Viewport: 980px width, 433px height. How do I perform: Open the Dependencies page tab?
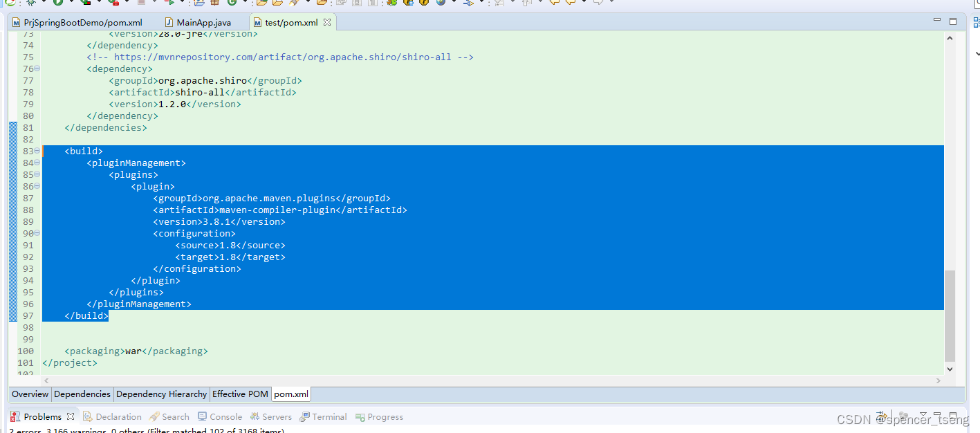(82, 394)
